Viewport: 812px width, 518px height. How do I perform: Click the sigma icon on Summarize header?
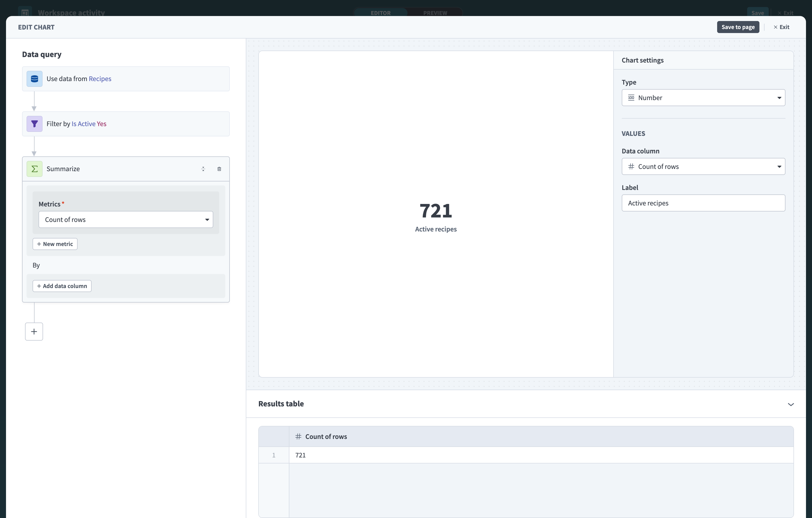point(34,169)
